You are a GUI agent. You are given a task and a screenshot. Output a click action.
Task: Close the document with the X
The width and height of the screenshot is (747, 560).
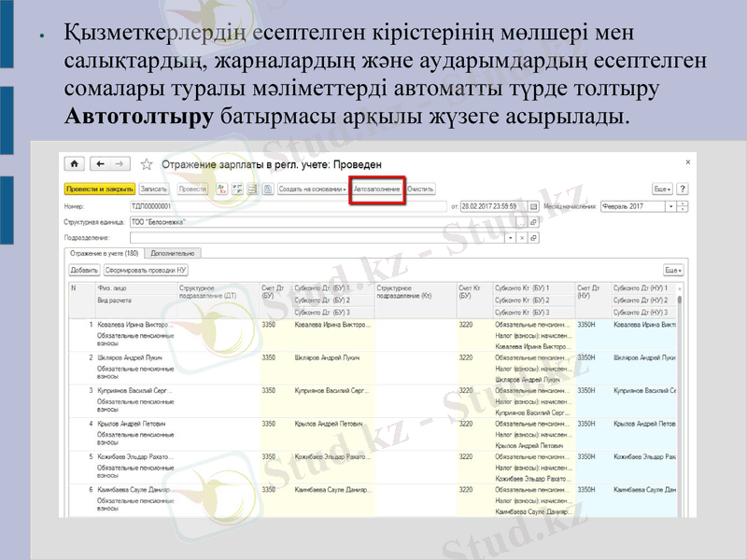tap(688, 161)
